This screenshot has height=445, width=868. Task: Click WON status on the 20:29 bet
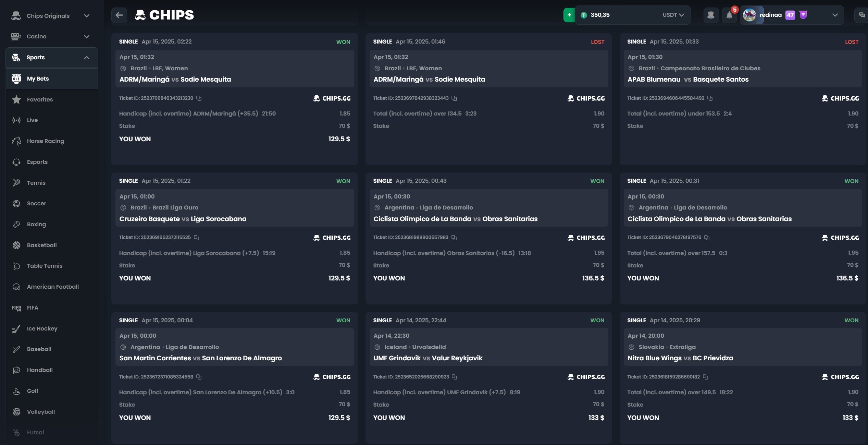coord(851,320)
